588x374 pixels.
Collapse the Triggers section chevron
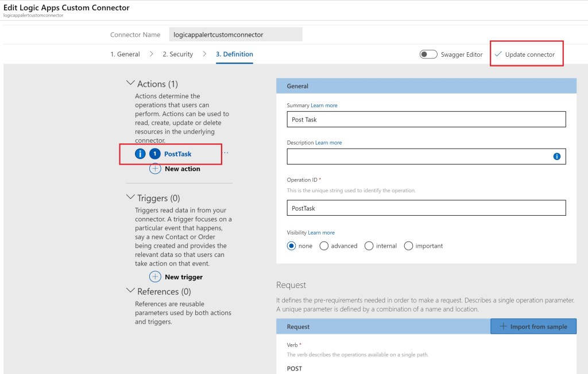click(x=130, y=197)
